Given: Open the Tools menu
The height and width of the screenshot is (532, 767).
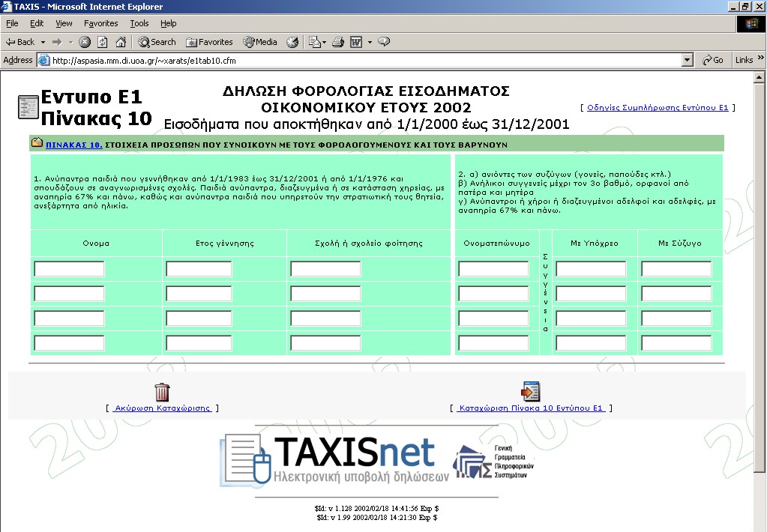Looking at the screenshot, I should pyautogui.click(x=139, y=23).
